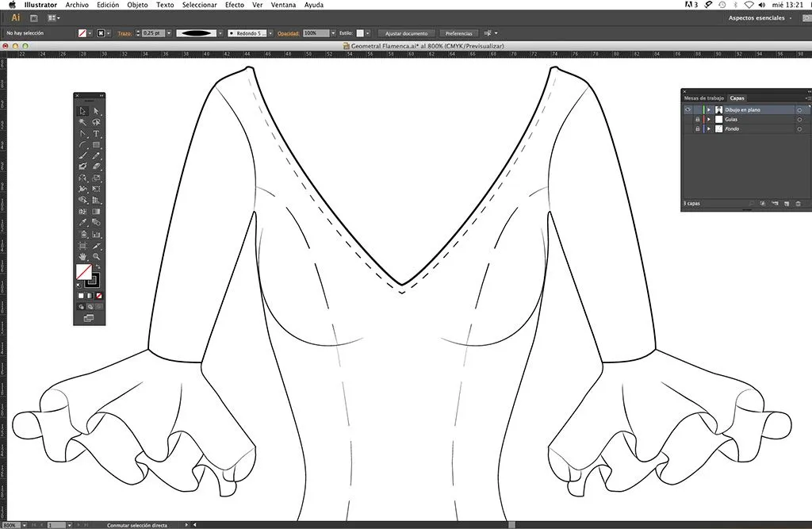The height and width of the screenshot is (529, 812).
Task: Create new sublayer in Capas panel
Action: pos(775,204)
